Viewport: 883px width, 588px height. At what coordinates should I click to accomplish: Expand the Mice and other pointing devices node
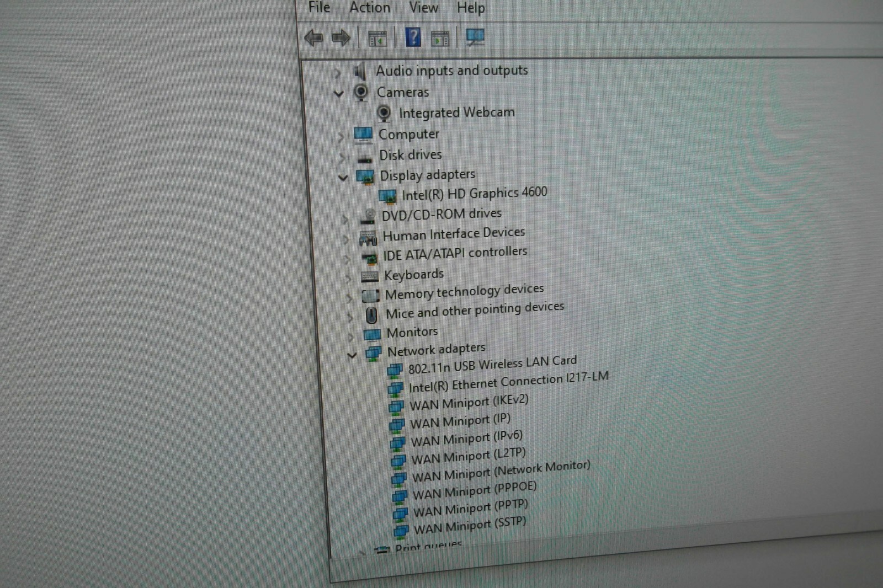[350, 318]
